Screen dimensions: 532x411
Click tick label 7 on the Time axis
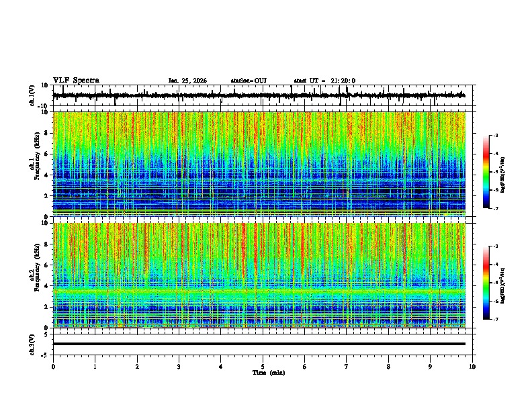click(347, 367)
